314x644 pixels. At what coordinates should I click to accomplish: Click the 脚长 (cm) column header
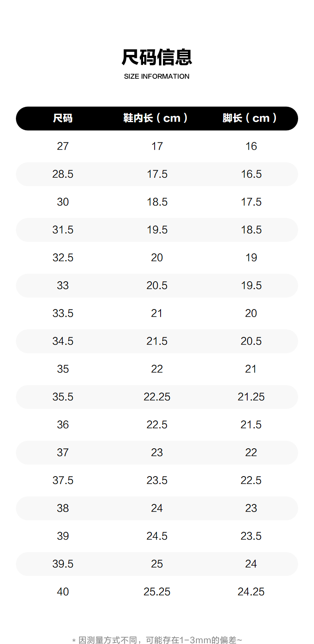250,118
